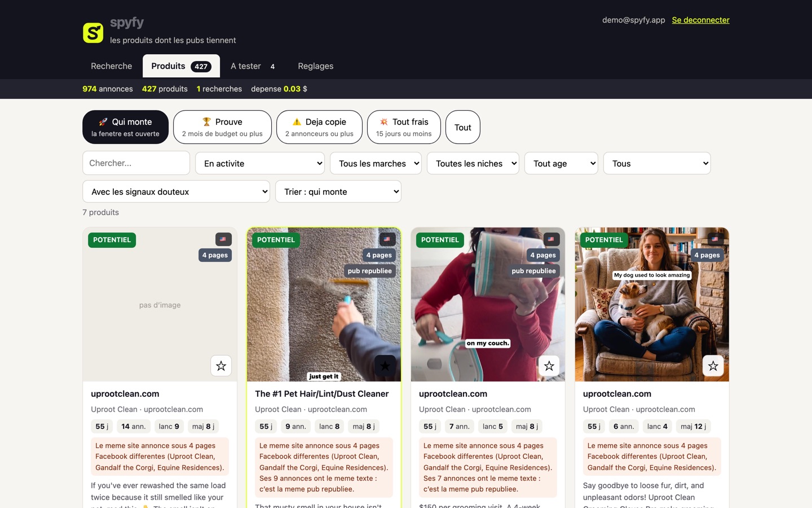
Task: Click the "pas d'image" placeholder
Action: tap(160, 305)
